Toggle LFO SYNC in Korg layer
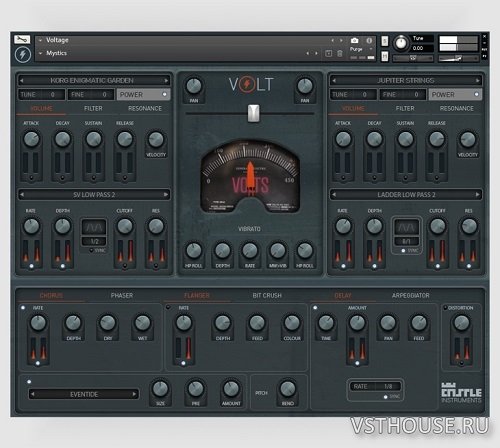Image resolution: width=500 pixels, height=448 pixels. pyautogui.click(x=91, y=250)
